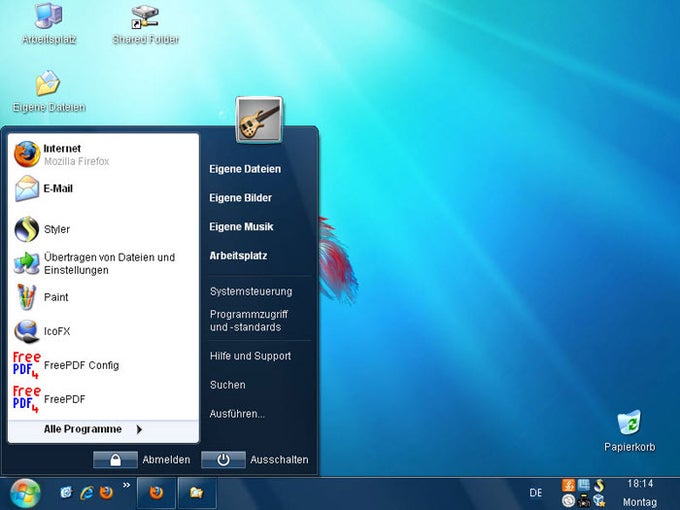The image size is (680, 510).
Task: Click the 18:14 clock
Action: click(x=640, y=484)
